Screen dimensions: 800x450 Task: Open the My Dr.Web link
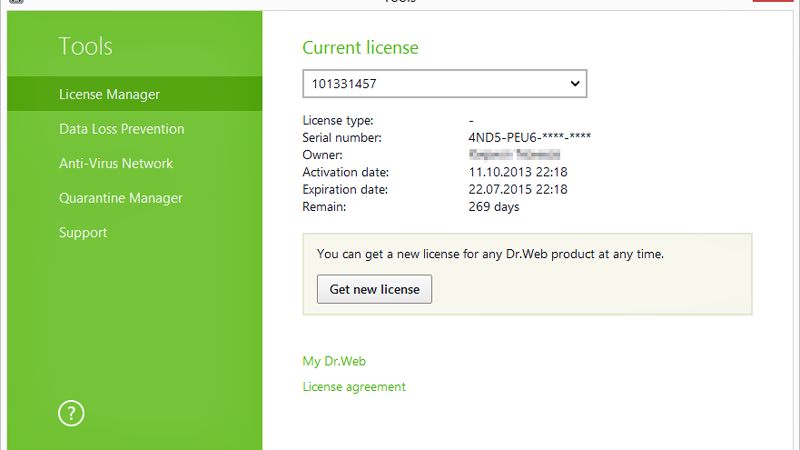point(334,361)
